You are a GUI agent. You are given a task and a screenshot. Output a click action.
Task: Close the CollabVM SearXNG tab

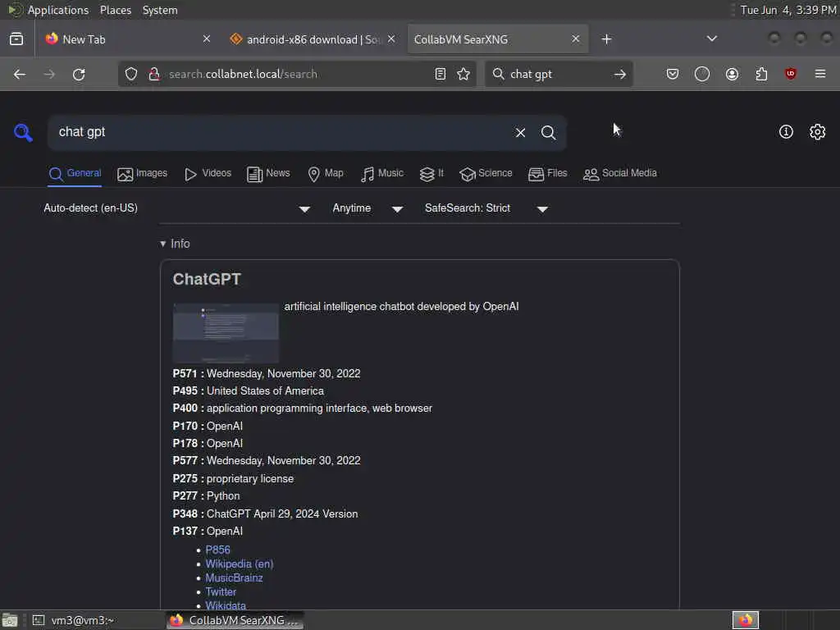[x=575, y=39]
